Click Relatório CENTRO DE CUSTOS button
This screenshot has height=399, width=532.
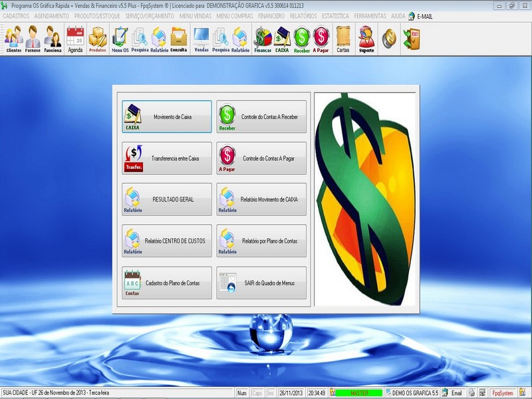pos(167,241)
